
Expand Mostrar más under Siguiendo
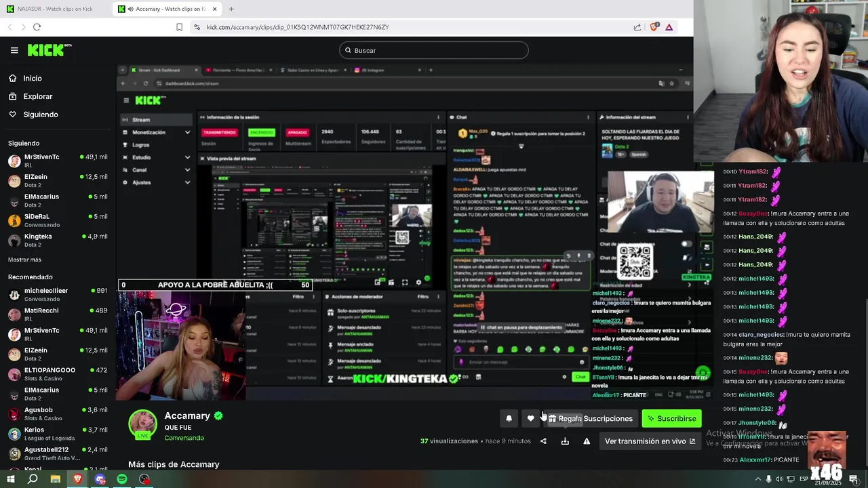pos(24,260)
